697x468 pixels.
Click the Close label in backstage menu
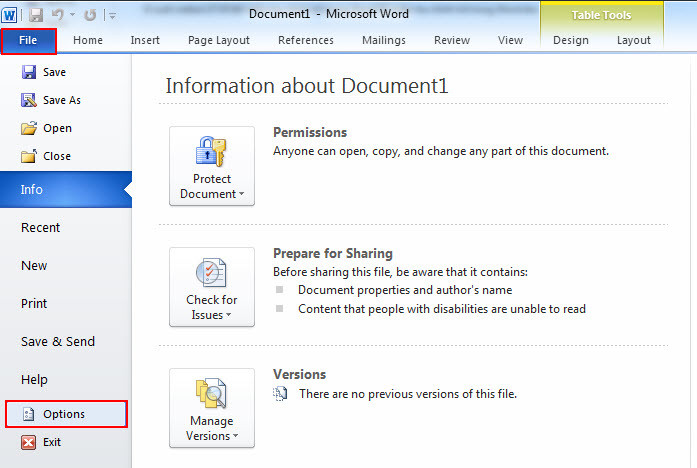tap(57, 156)
